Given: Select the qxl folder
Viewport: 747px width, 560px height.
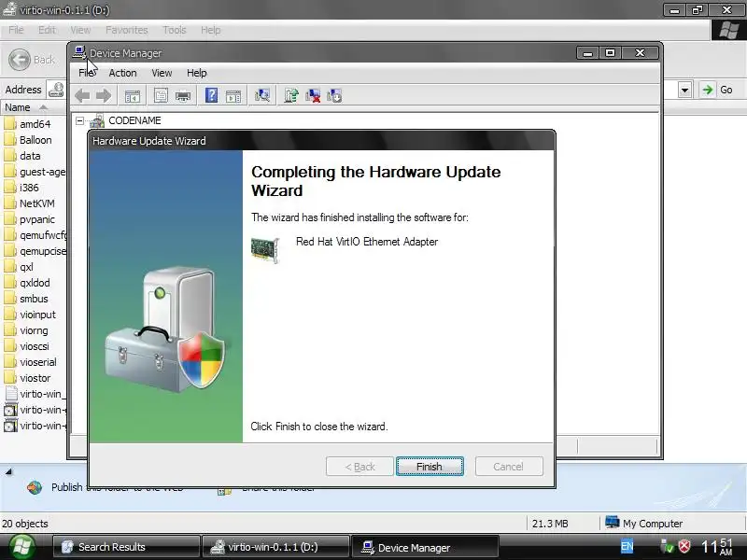Looking at the screenshot, I should (x=27, y=267).
